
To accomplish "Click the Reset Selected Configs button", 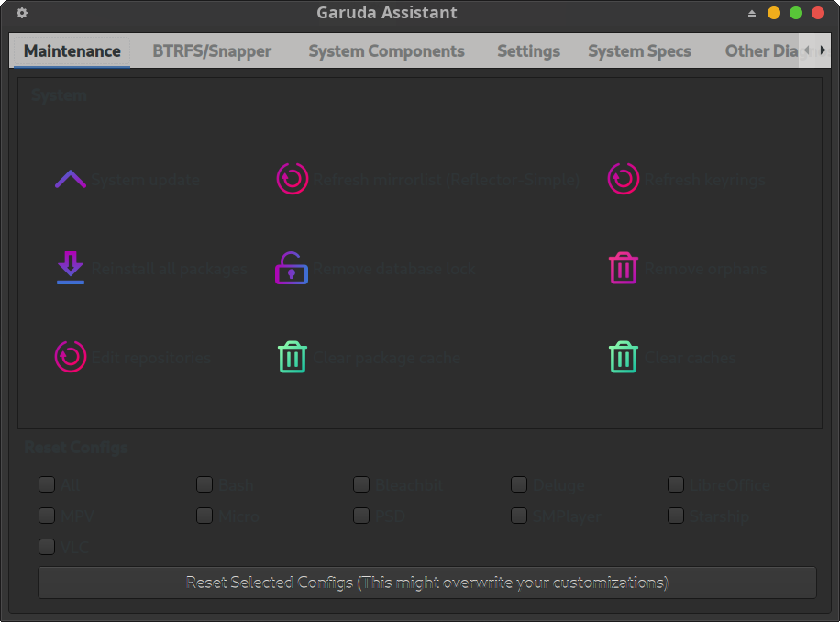I will [427, 583].
